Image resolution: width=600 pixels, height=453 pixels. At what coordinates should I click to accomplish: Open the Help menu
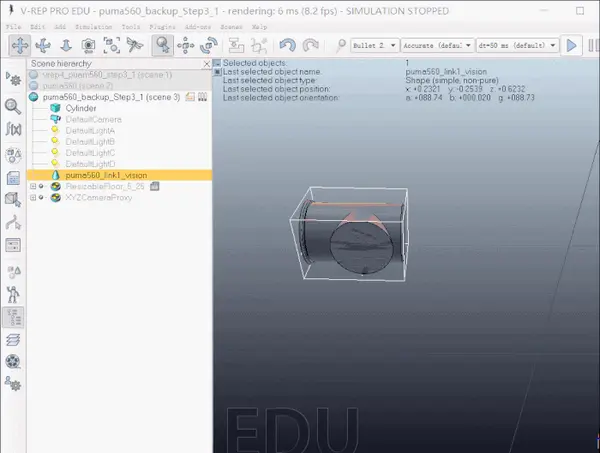[259, 27]
